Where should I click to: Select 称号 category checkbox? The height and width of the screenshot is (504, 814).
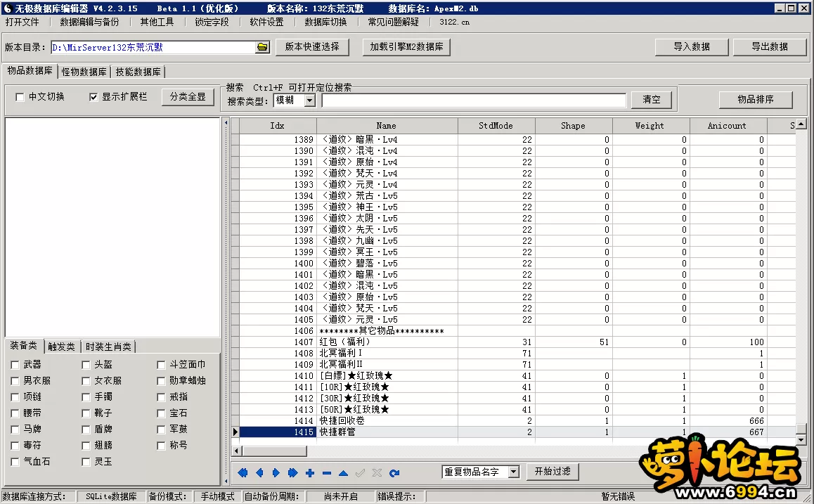[x=161, y=446]
